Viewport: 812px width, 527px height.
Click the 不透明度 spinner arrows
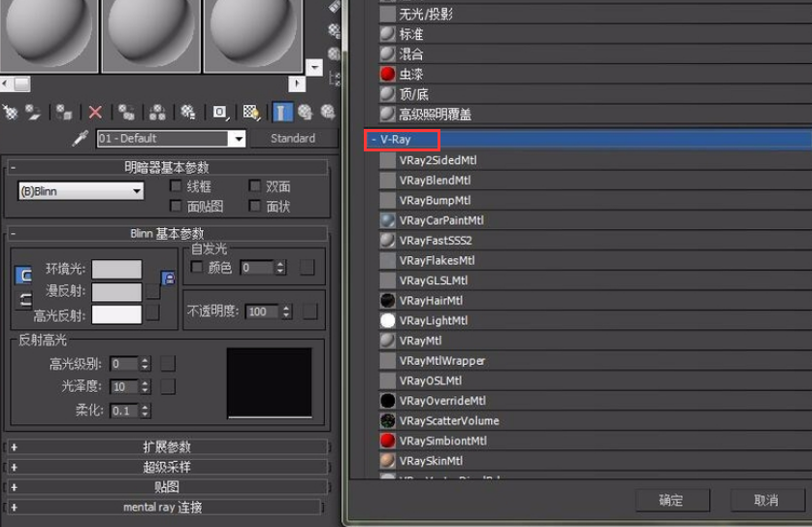pyautogui.click(x=286, y=312)
